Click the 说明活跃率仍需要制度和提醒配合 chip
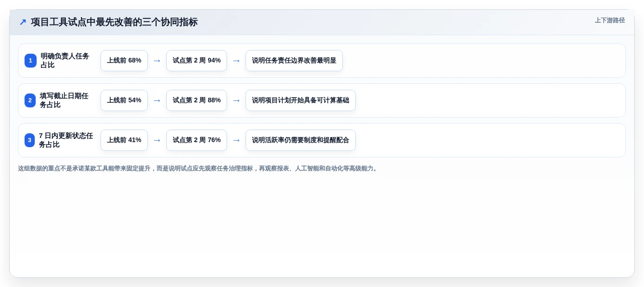Viewport: 644px width, 287px height. (x=301, y=140)
